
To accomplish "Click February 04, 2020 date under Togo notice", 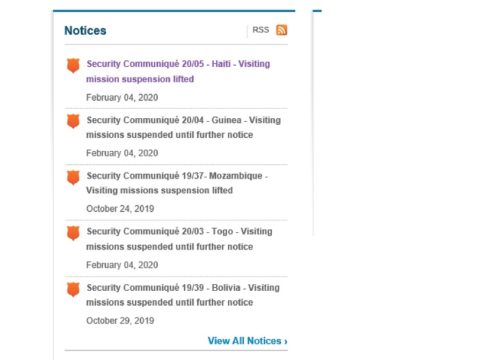I will (122, 265).
